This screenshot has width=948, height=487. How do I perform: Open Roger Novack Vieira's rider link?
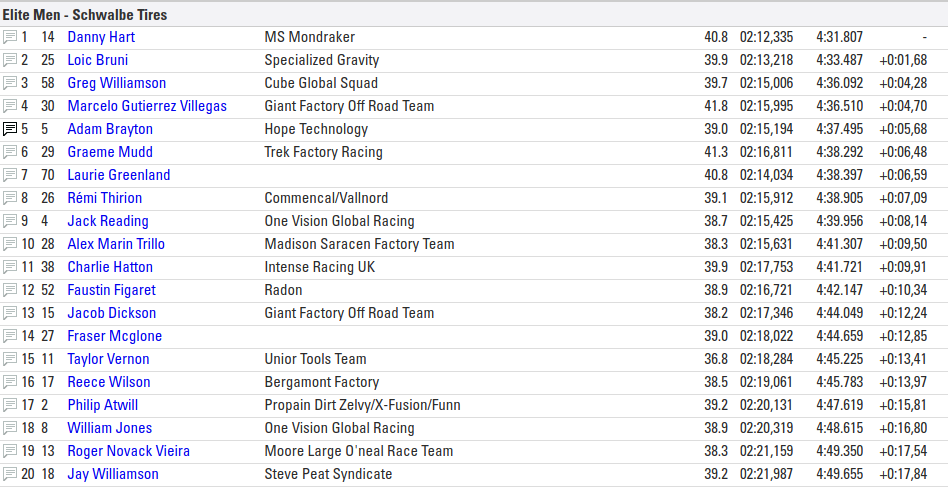click(x=128, y=451)
